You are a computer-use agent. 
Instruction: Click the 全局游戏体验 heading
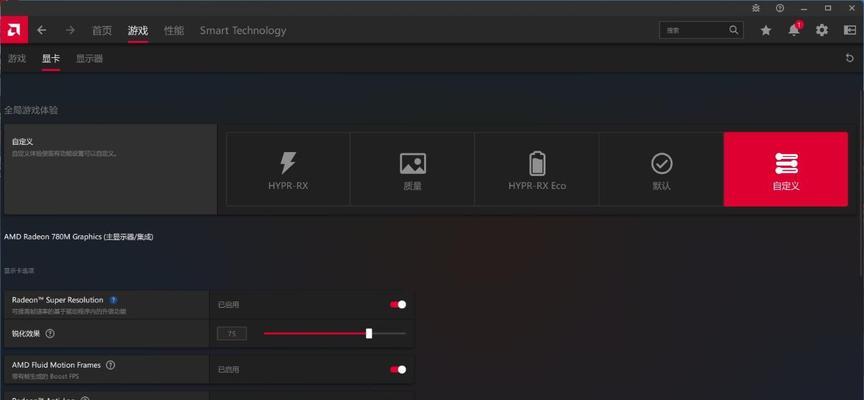pos(31,110)
